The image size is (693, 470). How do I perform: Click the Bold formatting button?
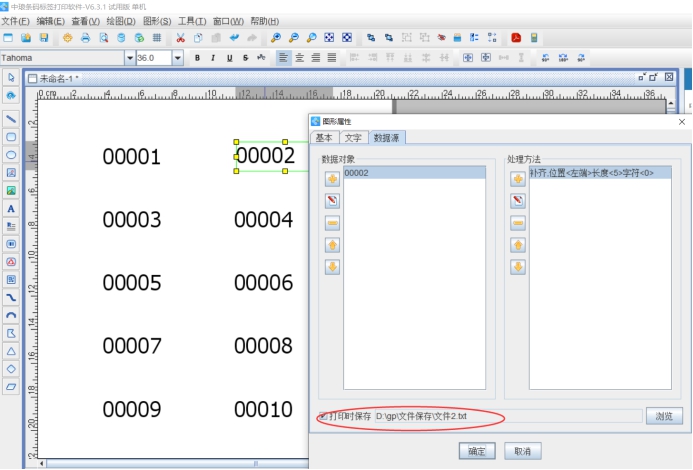click(197, 58)
